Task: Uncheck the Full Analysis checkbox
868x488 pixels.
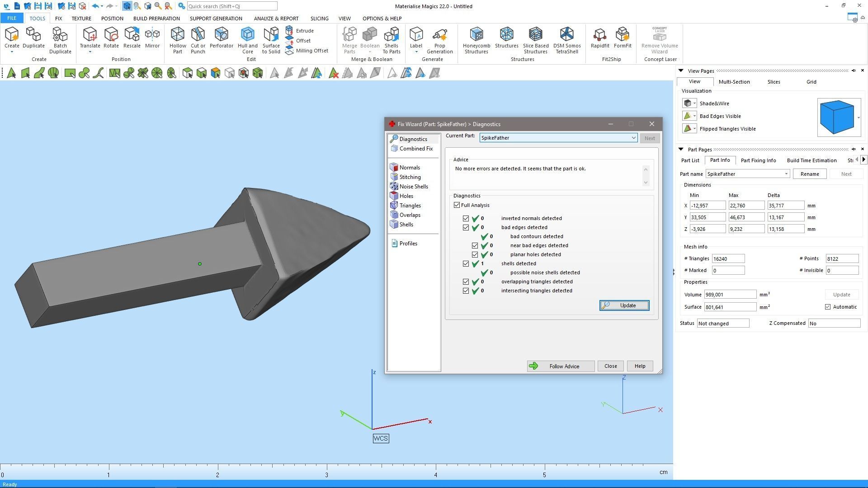Action: pos(457,205)
